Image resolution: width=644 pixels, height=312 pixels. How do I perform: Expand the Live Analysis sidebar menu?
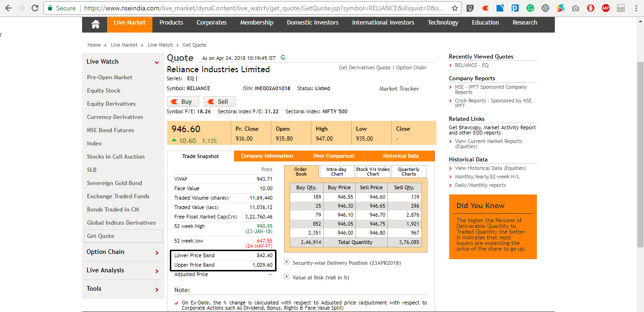point(157,271)
